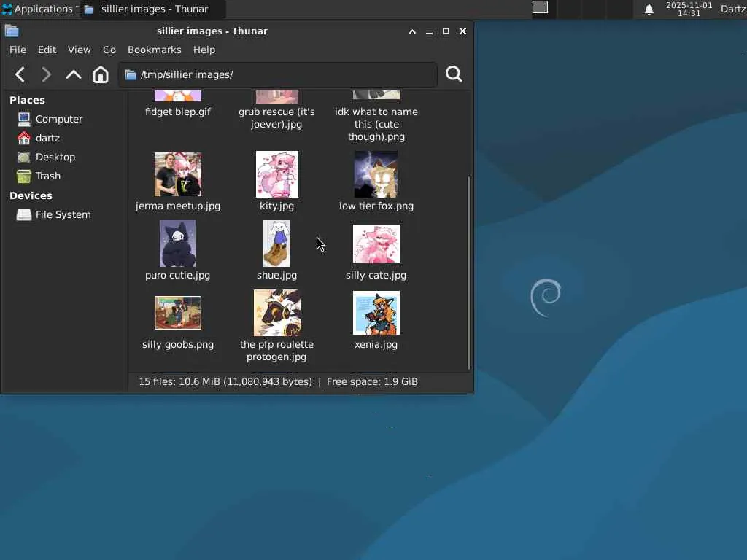
Task: Select the dartz home icon in sidebar
Action: click(x=24, y=138)
